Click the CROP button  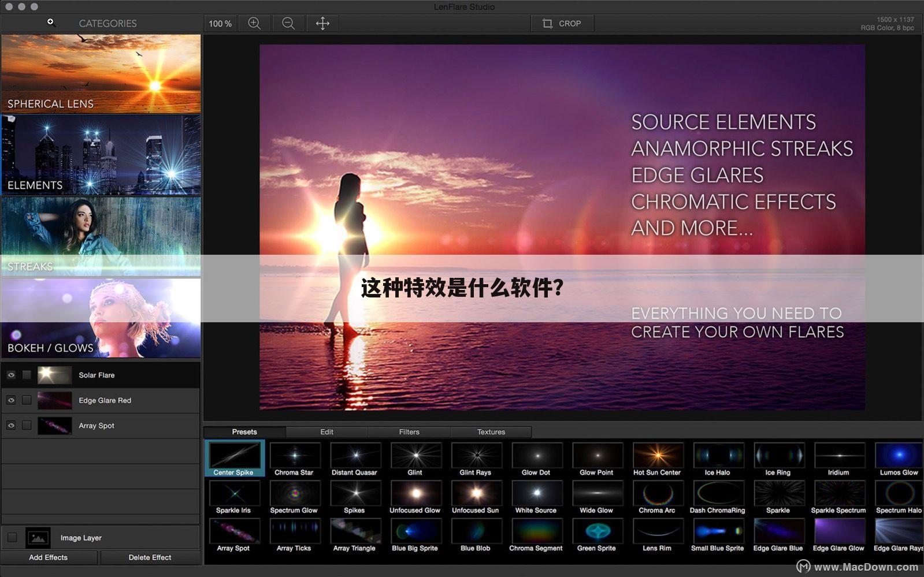(562, 24)
